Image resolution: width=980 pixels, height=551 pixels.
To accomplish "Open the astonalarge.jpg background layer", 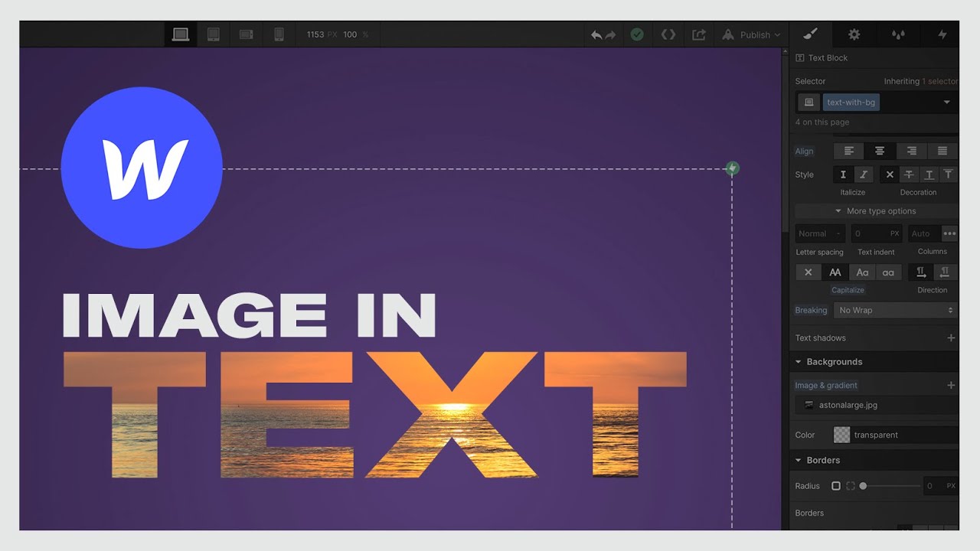I will [876, 406].
